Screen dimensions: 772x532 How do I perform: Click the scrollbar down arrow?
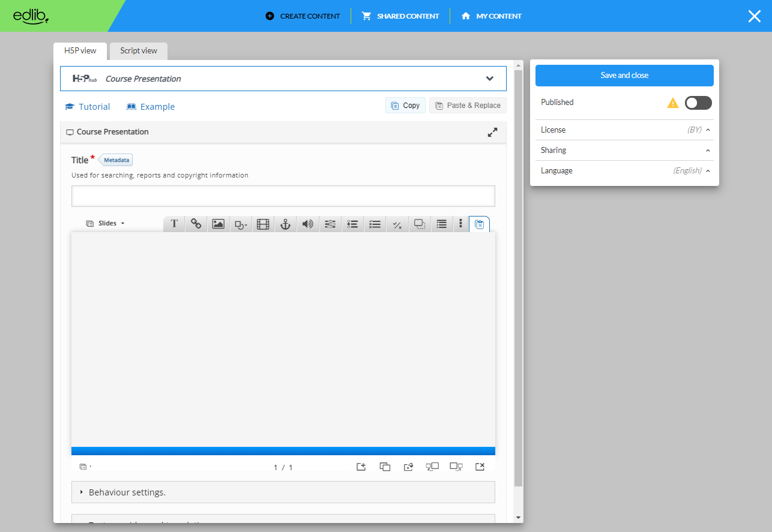click(x=519, y=518)
